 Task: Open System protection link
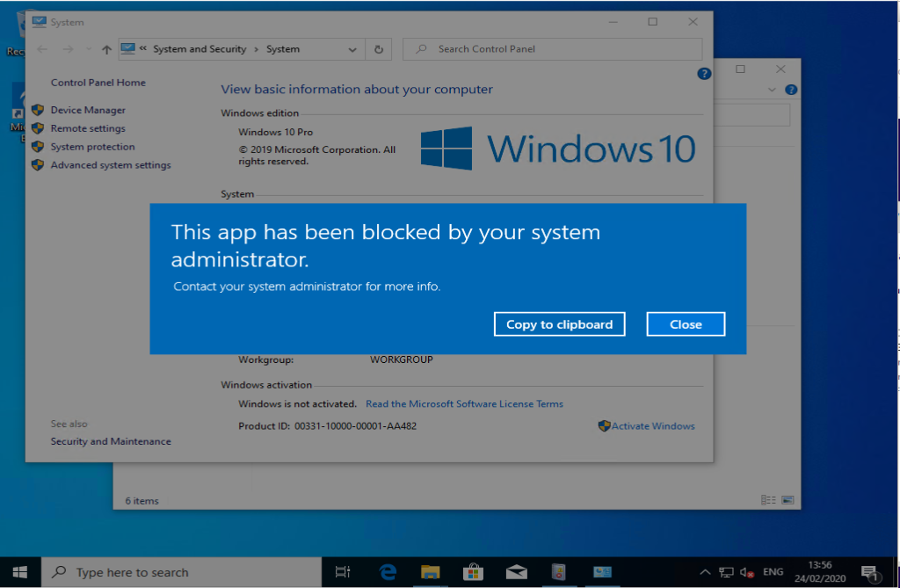point(92,147)
